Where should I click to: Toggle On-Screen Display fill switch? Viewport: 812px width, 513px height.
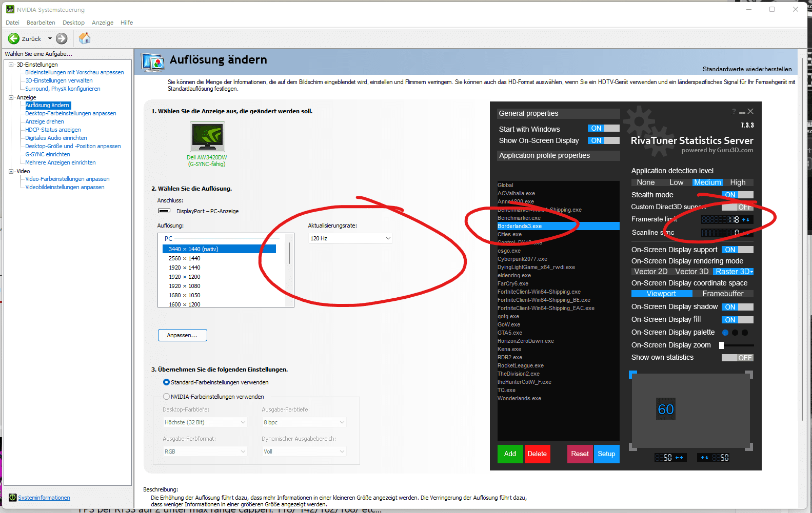pyautogui.click(x=738, y=320)
